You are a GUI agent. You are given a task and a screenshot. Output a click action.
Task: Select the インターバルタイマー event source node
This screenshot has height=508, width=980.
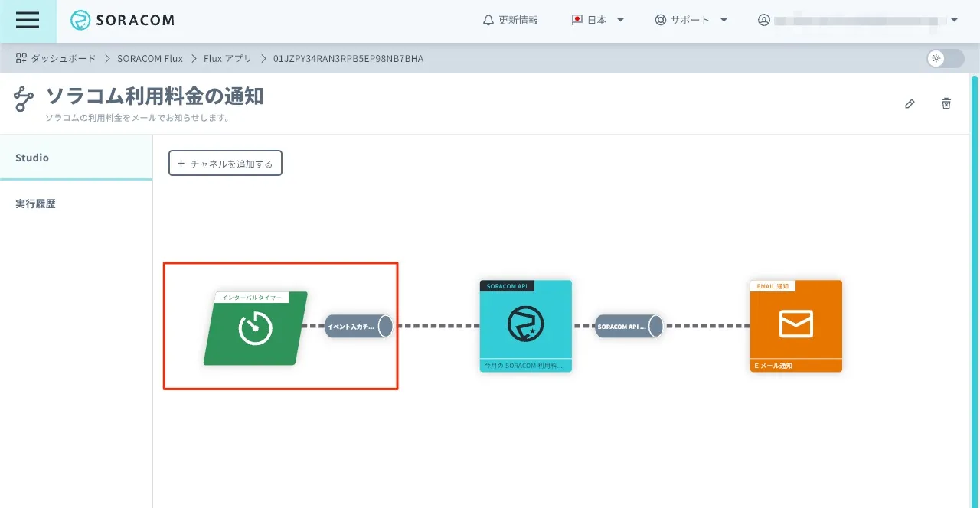click(256, 328)
